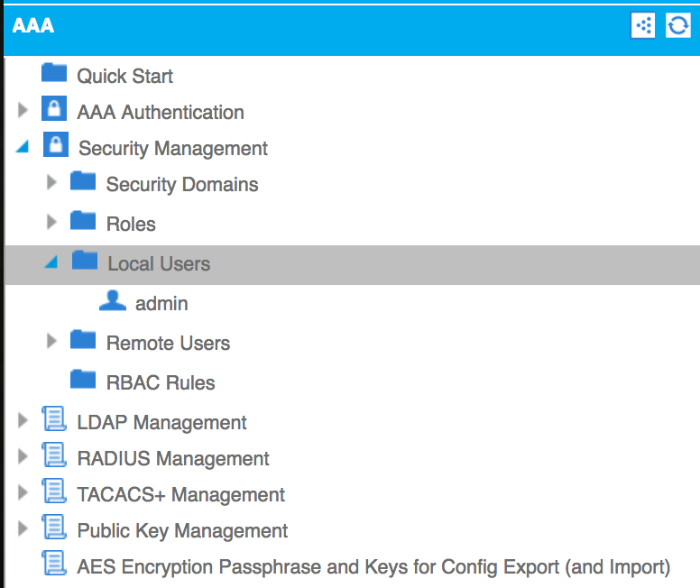Expand the AAA Authentication node
This screenshot has width=700, height=588.
coord(23,110)
